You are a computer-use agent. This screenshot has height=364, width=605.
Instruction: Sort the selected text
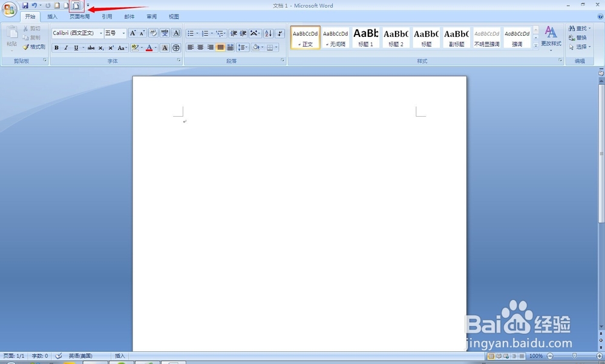coord(269,33)
